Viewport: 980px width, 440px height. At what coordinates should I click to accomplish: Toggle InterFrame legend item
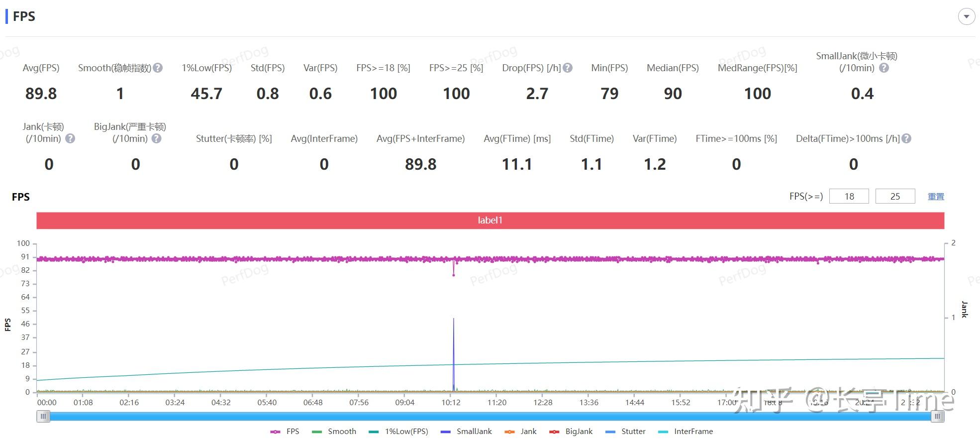coord(686,432)
